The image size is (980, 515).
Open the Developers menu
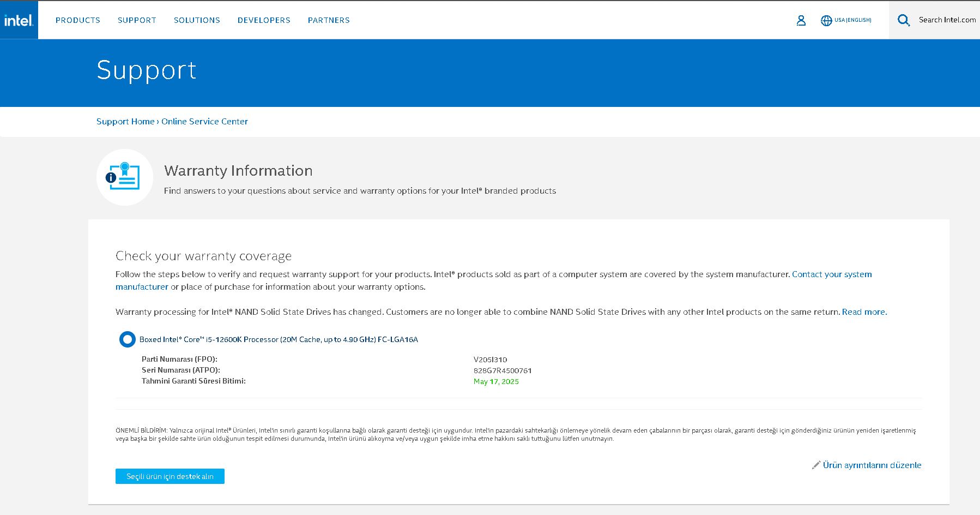(264, 20)
